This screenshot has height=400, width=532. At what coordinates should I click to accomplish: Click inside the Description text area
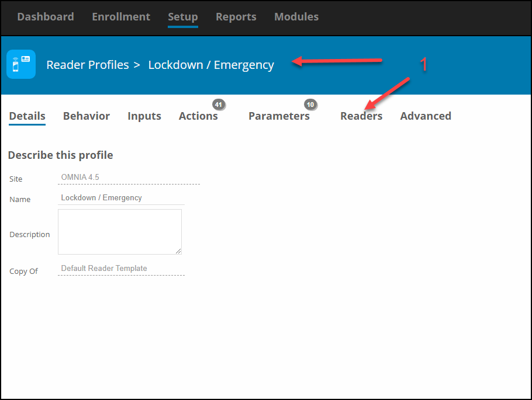point(120,231)
